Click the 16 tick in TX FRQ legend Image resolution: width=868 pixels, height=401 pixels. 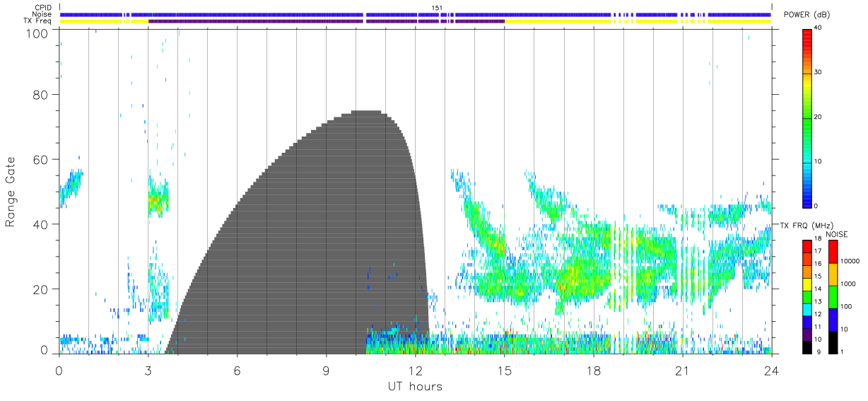pyautogui.click(x=817, y=264)
